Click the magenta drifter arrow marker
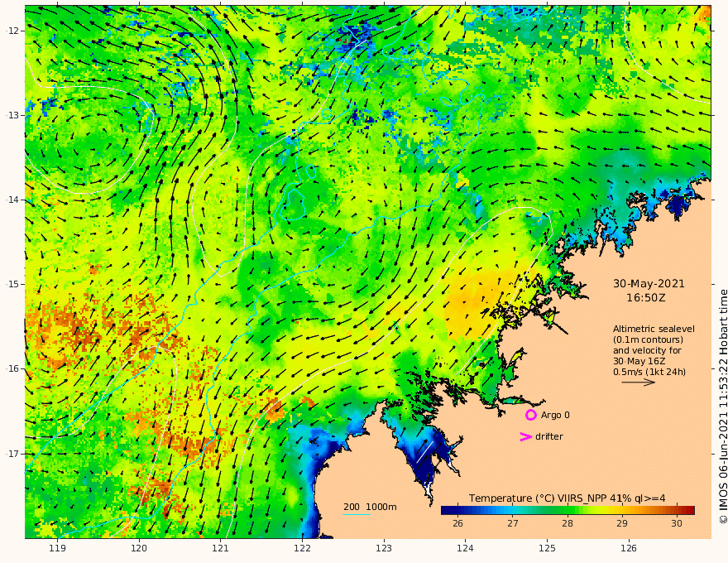The image size is (728, 563). 525,436
